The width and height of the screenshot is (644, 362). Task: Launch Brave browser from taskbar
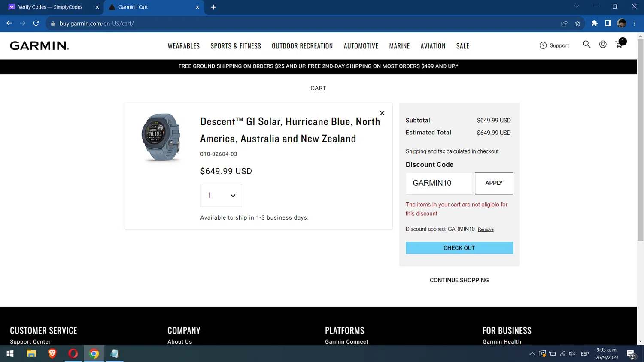[52, 353]
